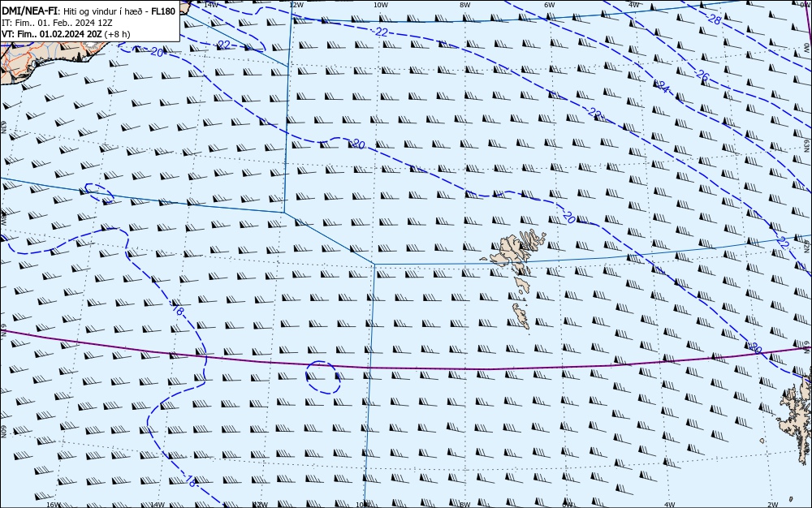Click the 18 contour label above the purple line

click(x=178, y=310)
